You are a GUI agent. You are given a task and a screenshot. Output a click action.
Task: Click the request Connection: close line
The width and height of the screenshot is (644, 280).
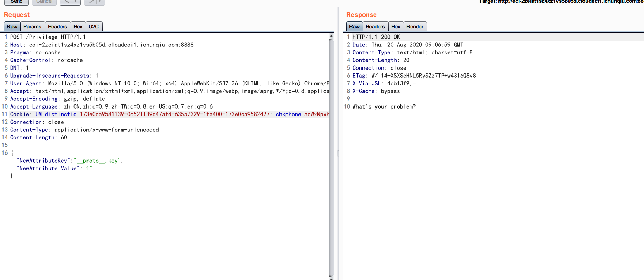[37, 122]
